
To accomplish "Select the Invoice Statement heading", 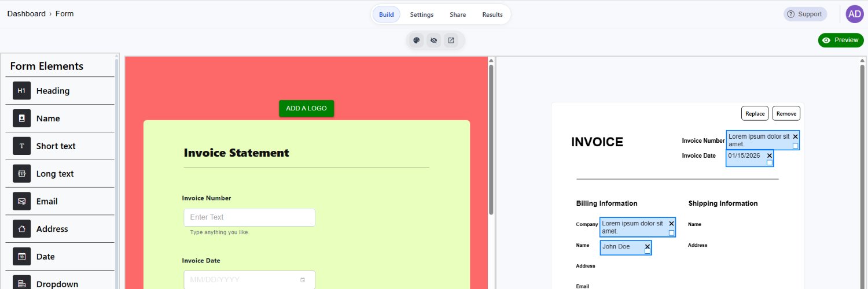I will pyautogui.click(x=236, y=153).
